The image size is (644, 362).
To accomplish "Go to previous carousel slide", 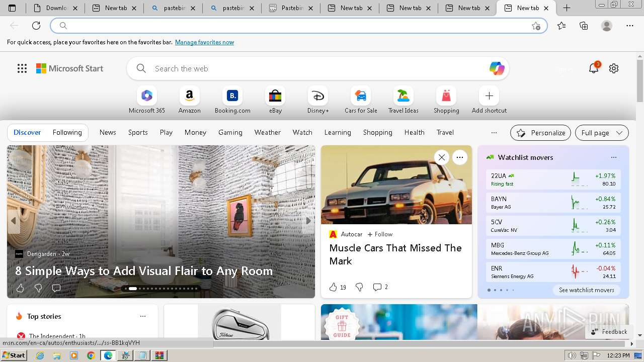I will tap(14, 221).
